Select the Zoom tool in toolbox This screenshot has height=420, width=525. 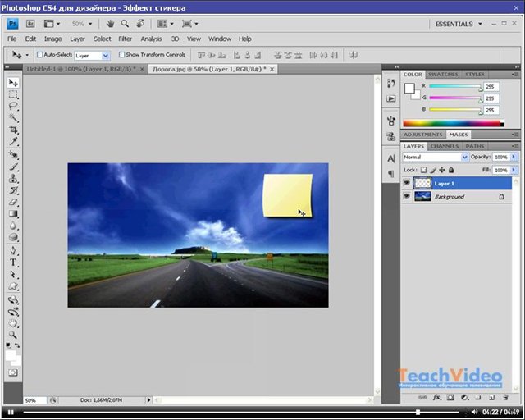click(13, 335)
